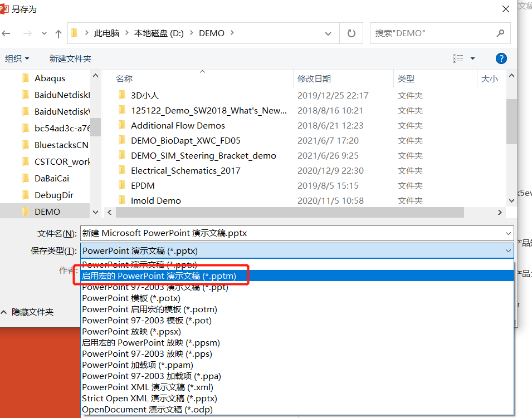The height and width of the screenshot is (418, 532).
Task: Pick OpenDocument 演示文稿 (*.odp) option
Action: pyautogui.click(x=147, y=410)
